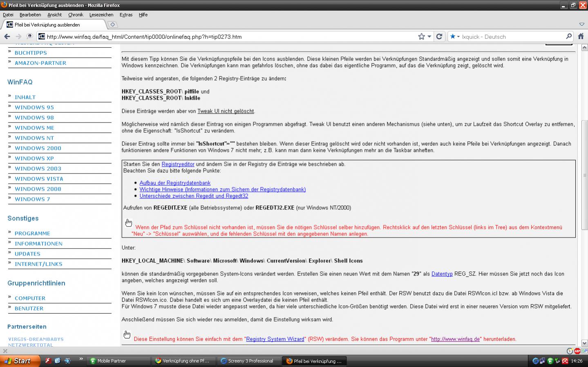Switch to Mobile Partner taskbar window
The image size is (588, 367).
point(119,361)
